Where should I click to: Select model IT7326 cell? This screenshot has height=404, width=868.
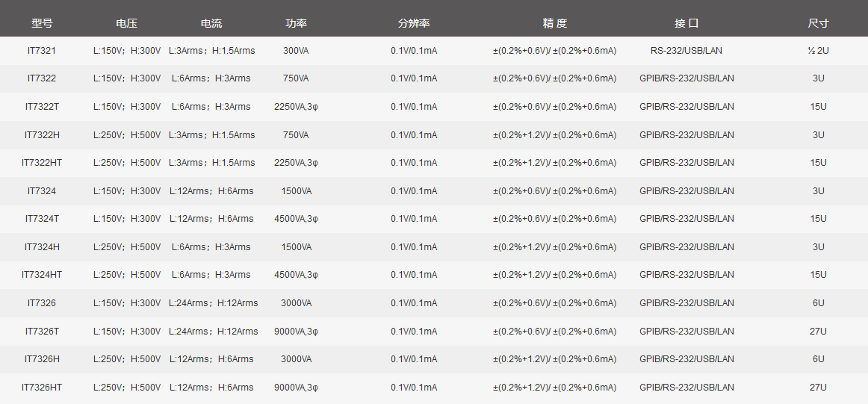(x=42, y=303)
